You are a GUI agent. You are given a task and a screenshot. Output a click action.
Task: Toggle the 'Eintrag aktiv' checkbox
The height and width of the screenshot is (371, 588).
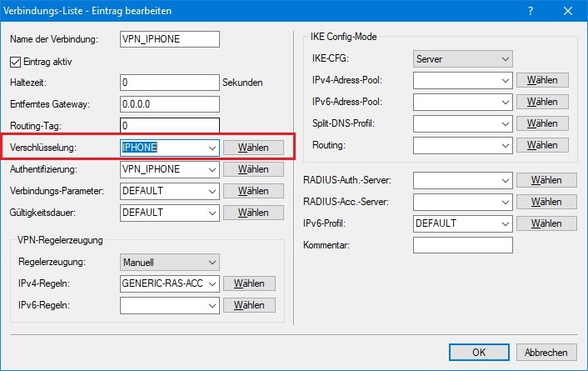[x=16, y=61]
